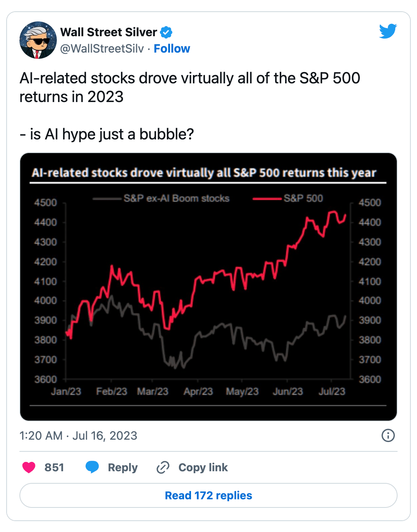Like the tweet with the heart icon
This screenshot has width=417, height=532.
[29, 467]
